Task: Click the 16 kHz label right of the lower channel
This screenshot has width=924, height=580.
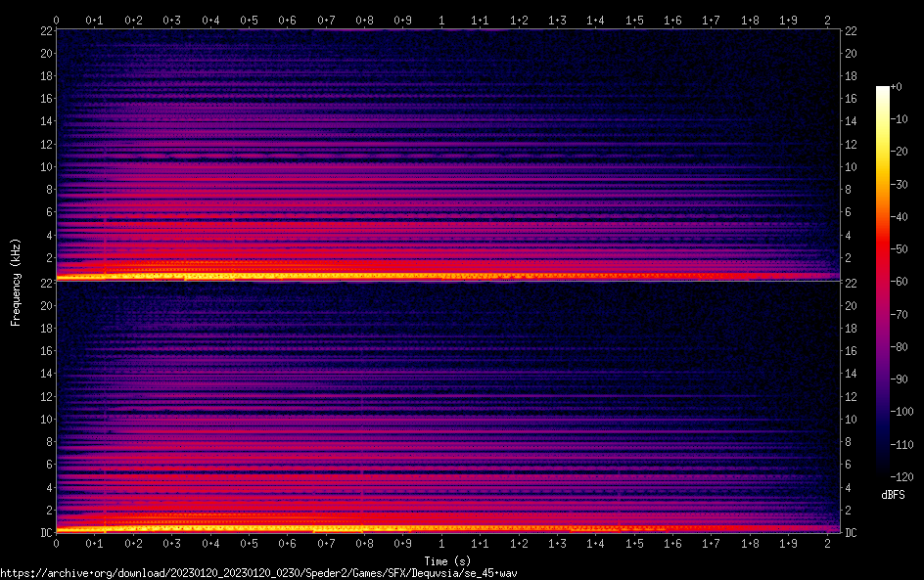Action: tap(851, 351)
